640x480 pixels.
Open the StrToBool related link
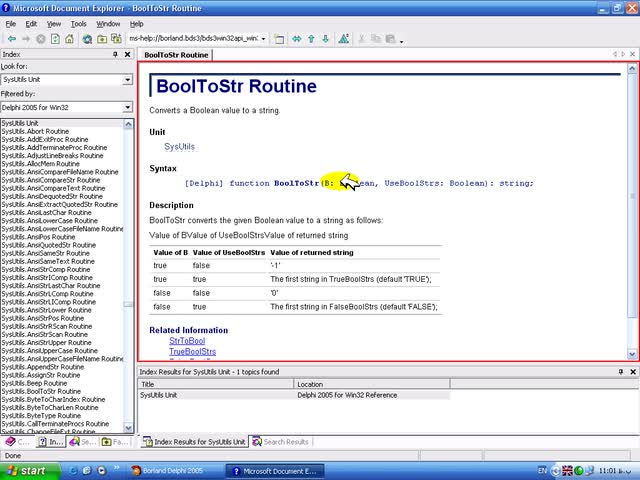point(187,341)
